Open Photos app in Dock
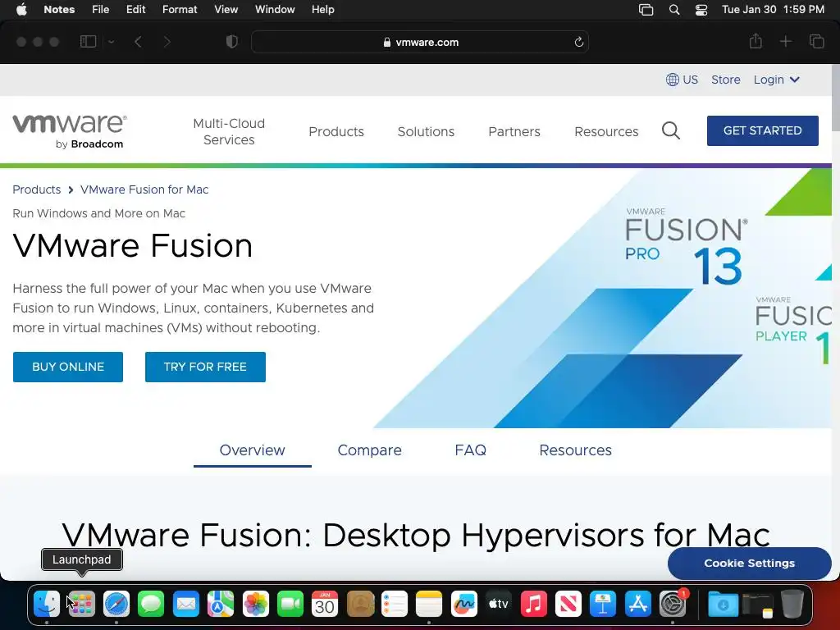This screenshot has width=840, height=630. (x=256, y=604)
